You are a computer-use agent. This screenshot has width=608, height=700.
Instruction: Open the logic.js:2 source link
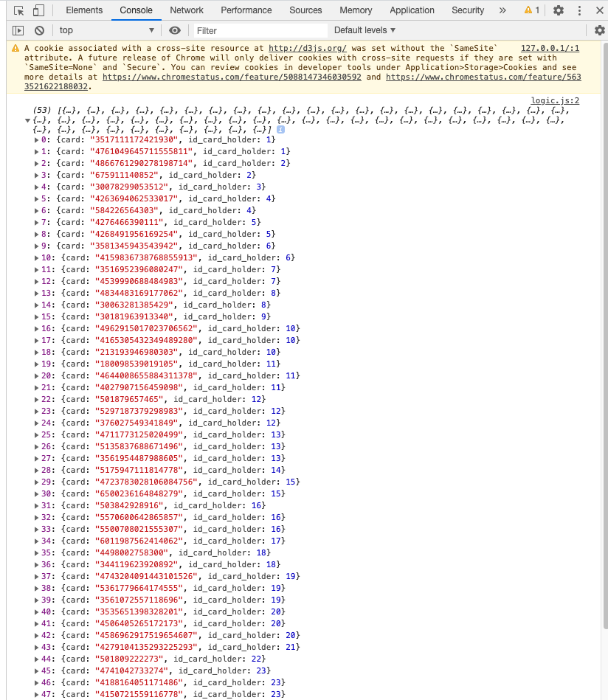(x=555, y=100)
